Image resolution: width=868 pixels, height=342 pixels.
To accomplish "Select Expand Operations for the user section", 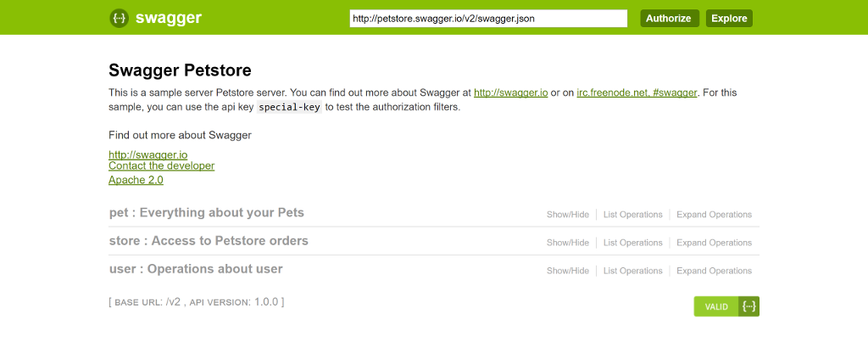I will pos(714,271).
